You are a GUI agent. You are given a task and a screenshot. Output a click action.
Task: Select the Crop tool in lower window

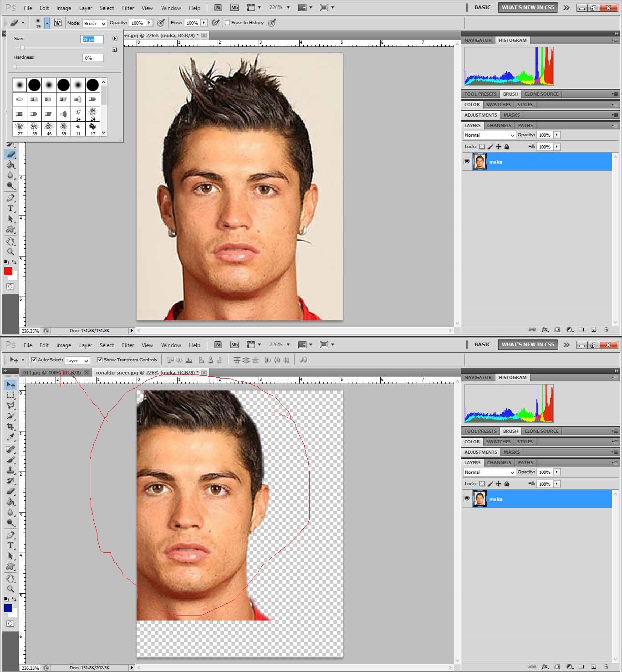(x=10, y=426)
